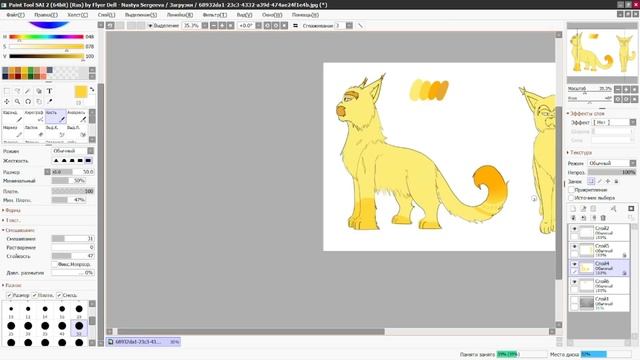Open the Правка menu

46,15
